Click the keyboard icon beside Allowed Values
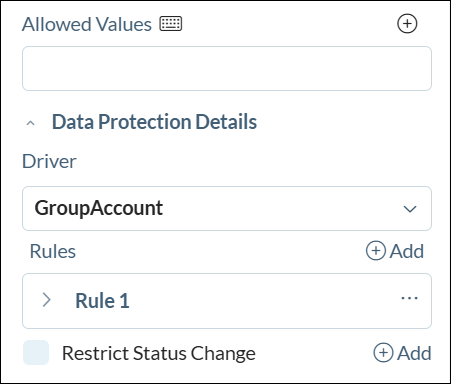 click(x=171, y=24)
